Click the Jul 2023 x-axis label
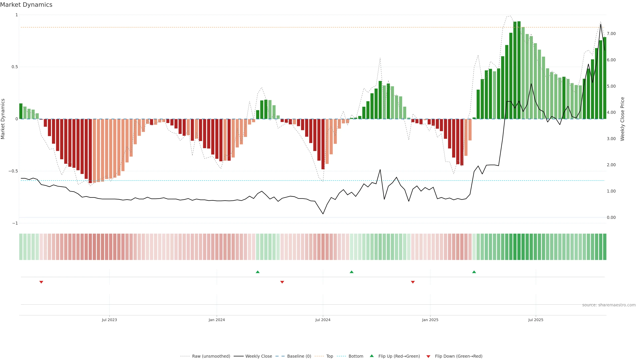Image resolution: width=644 pixels, height=362 pixels. point(109,320)
